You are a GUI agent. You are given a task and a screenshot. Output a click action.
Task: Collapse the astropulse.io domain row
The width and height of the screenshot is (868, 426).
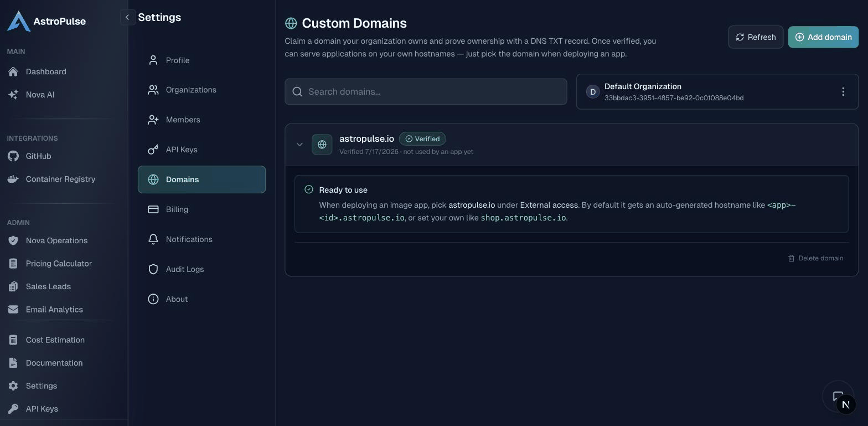click(299, 145)
